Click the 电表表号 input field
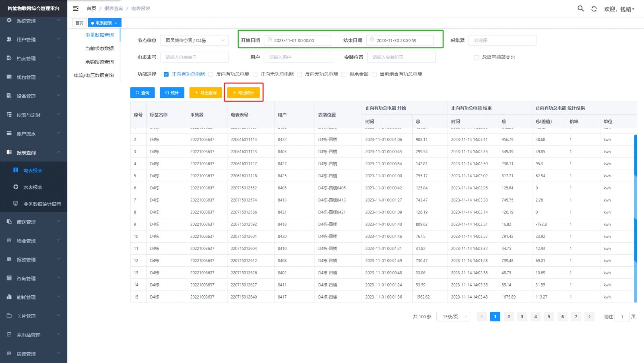Viewport: 644px width, 363px height. coord(194,57)
